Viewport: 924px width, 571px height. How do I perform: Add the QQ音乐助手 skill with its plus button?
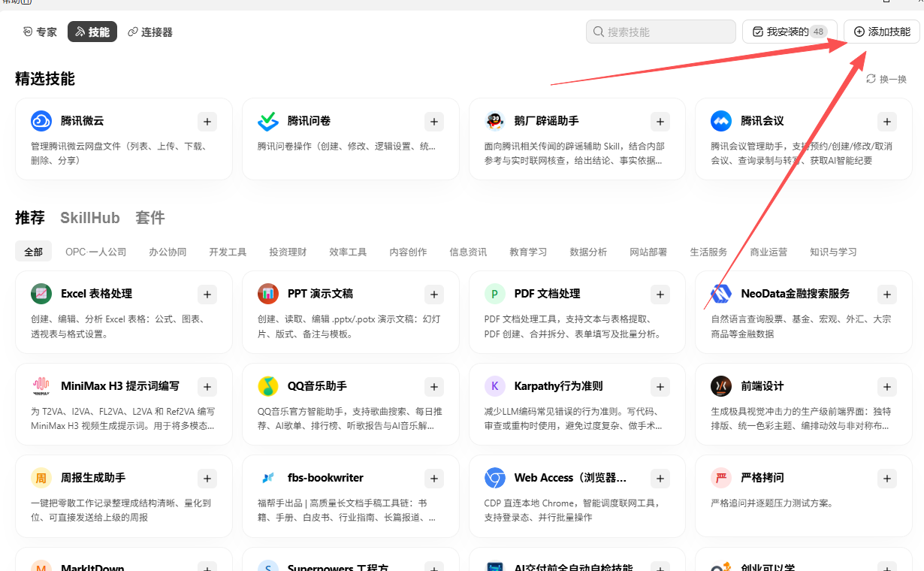[434, 386]
